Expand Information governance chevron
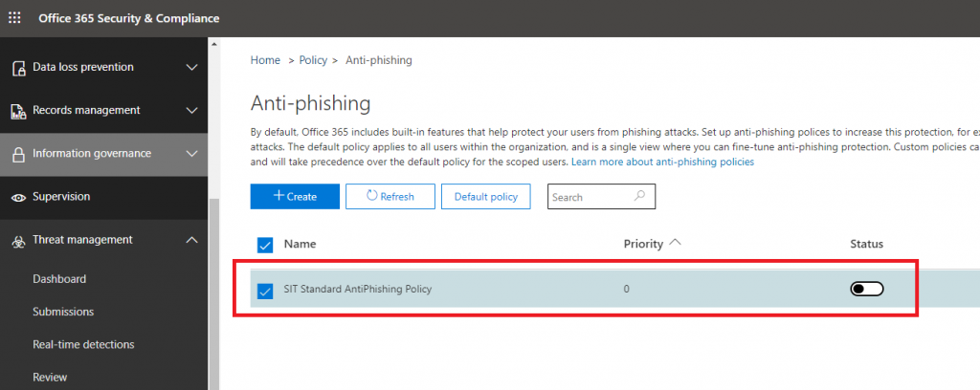 coord(191,154)
